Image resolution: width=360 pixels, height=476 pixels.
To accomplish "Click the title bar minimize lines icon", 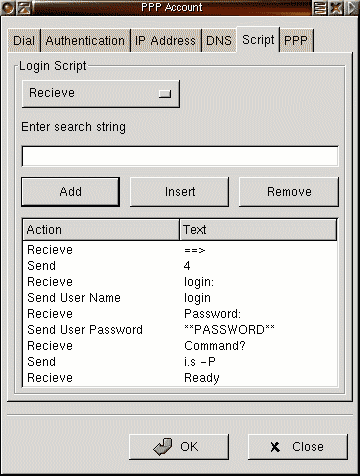I will click(x=320, y=8).
